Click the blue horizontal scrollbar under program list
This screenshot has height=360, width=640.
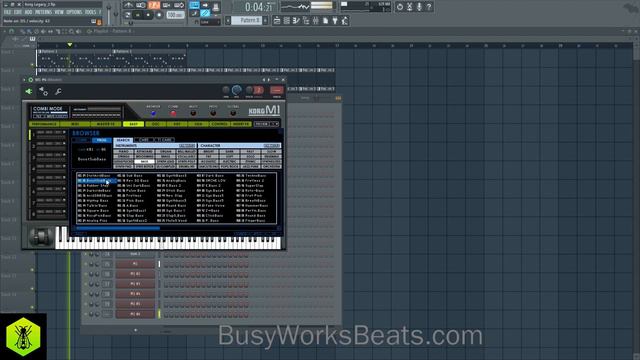[118, 228]
